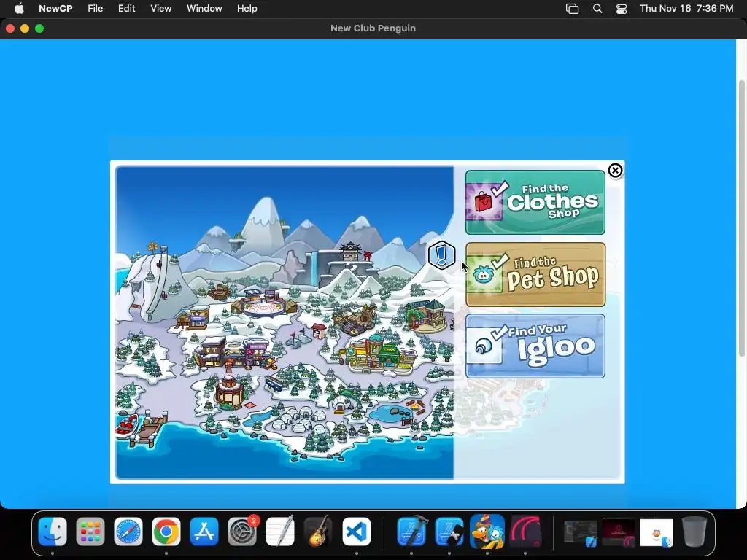Select the snow forts flags area
This screenshot has height=560, width=747.
click(x=300, y=338)
